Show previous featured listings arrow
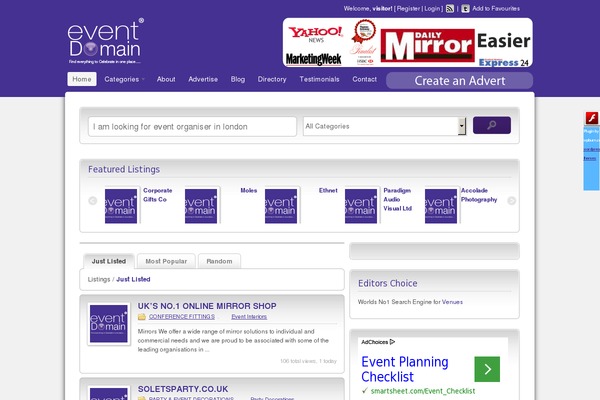Viewport: 600px width, 400px height. (93, 201)
